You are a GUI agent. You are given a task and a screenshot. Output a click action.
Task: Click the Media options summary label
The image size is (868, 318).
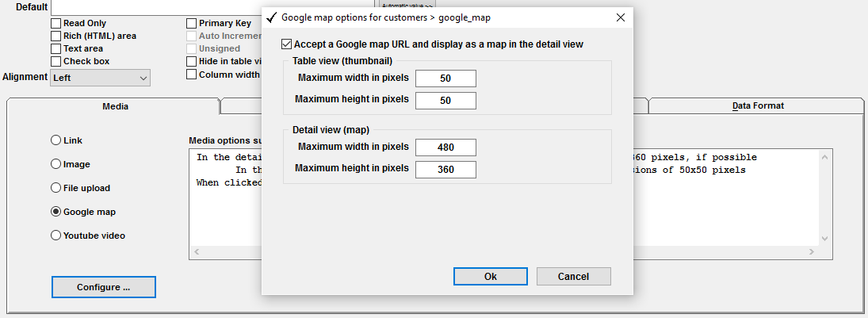tap(225, 140)
